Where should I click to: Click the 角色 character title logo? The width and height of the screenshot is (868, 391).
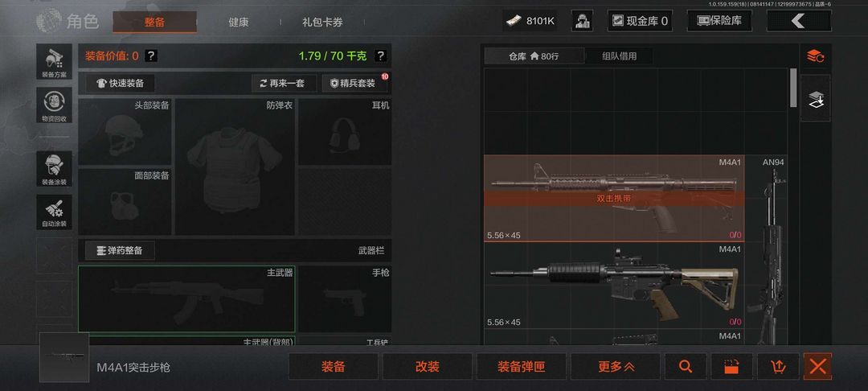68,21
